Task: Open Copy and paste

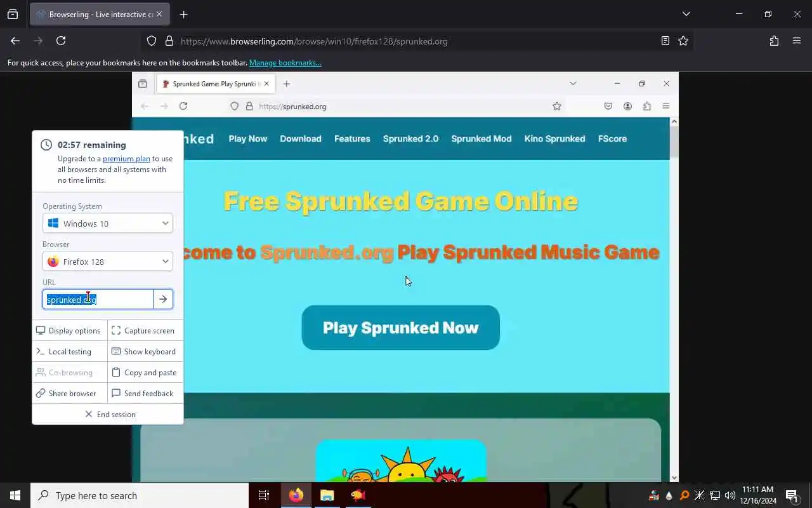Action: 145,372
